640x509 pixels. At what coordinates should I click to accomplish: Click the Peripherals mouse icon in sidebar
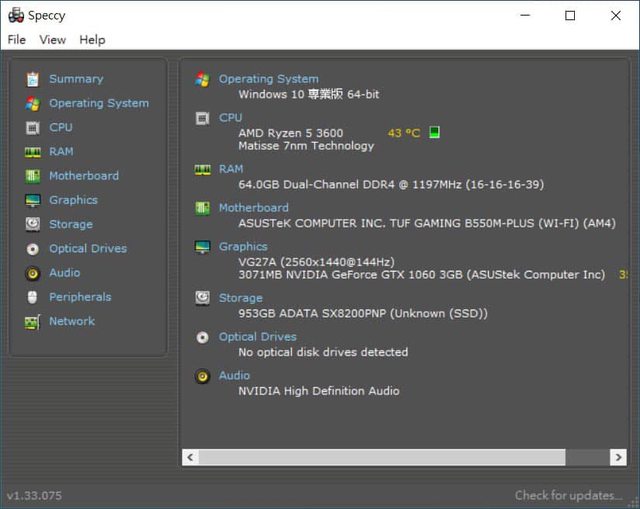click(32, 297)
